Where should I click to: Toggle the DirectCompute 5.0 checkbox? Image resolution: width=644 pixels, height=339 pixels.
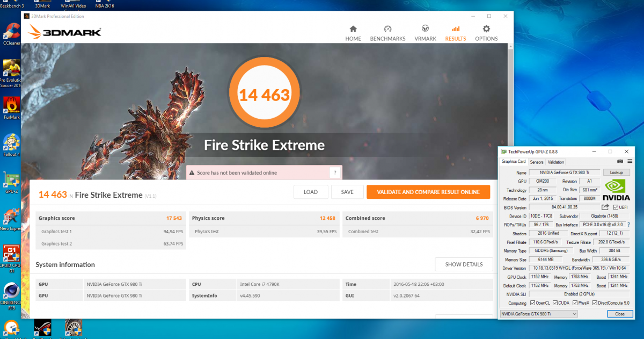tap(595, 303)
